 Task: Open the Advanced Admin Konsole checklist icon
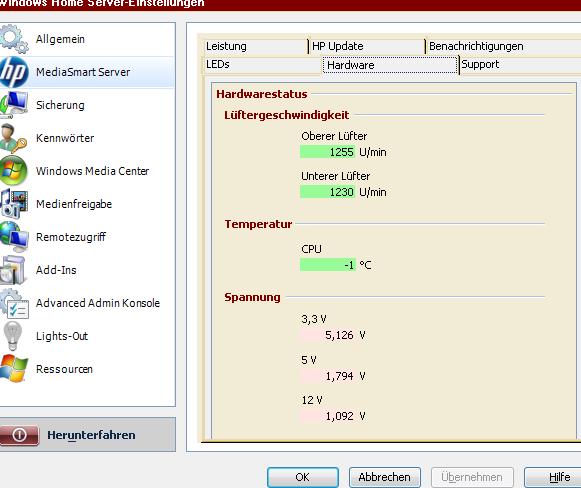[x=14, y=303]
